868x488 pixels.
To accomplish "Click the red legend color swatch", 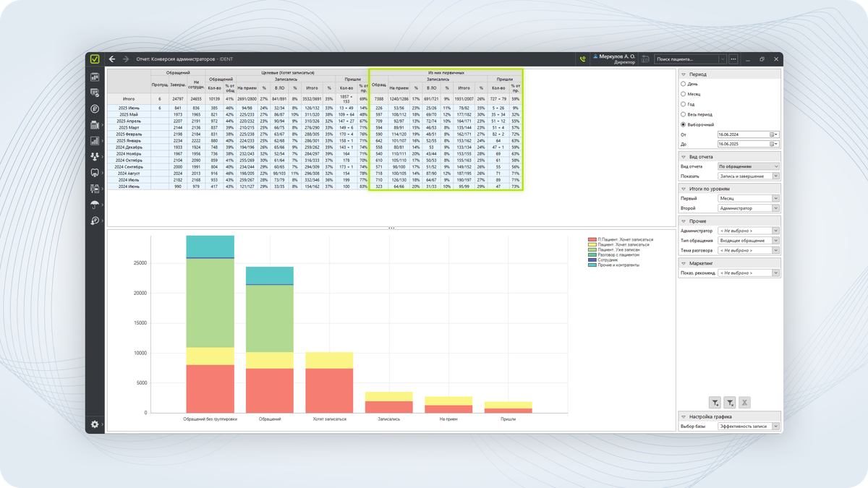I will click(x=592, y=239).
